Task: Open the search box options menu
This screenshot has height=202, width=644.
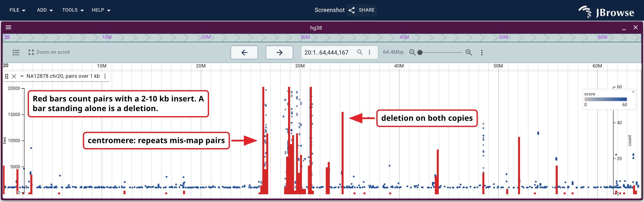Action: 369,52
